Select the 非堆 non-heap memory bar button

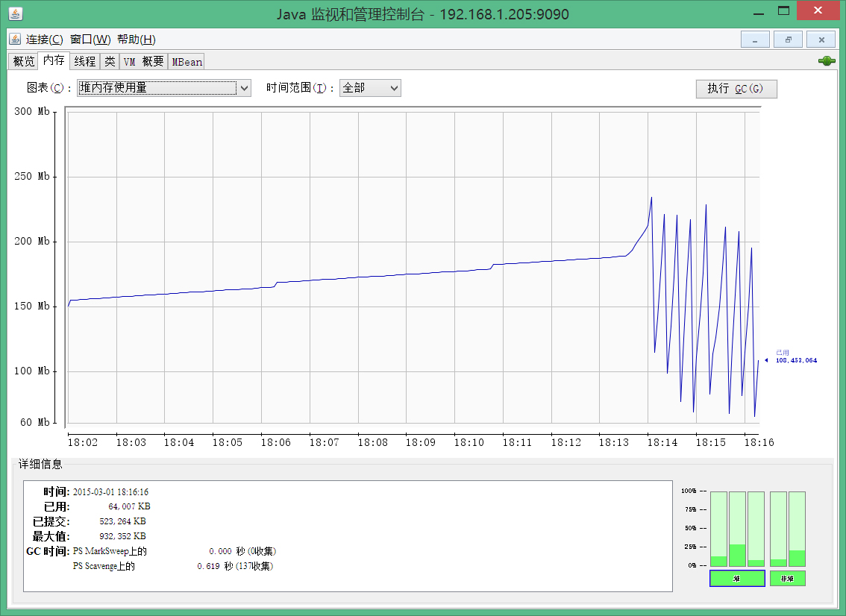(x=787, y=578)
